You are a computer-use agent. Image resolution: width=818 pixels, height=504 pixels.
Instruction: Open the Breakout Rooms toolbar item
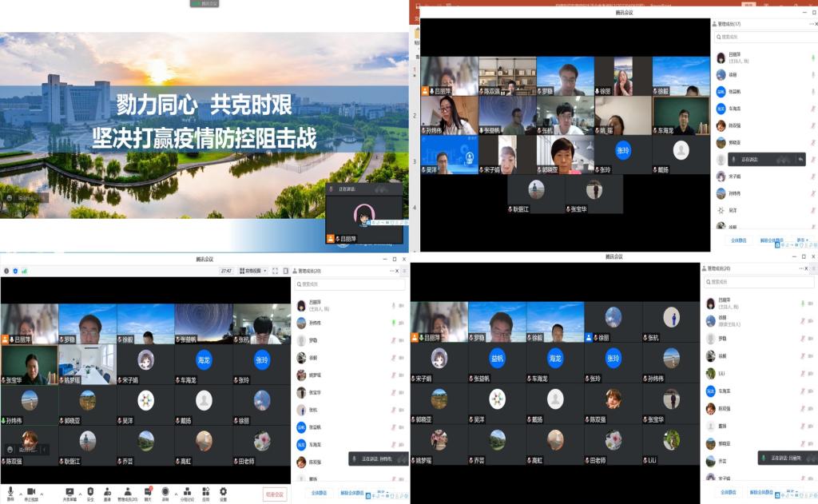tap(186, 491)
